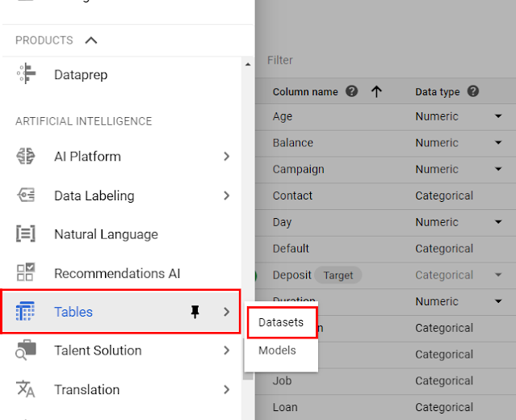Click the Recommendations AI icon
The width and height of the screenshot is (516, 420).
pyautogui.click(x=26, y=272)
